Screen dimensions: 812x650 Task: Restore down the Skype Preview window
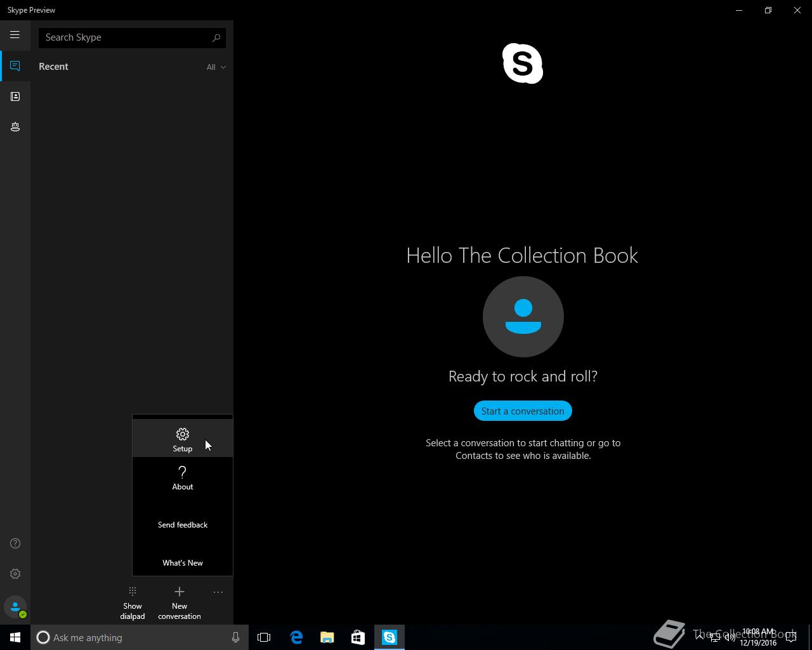768,10
